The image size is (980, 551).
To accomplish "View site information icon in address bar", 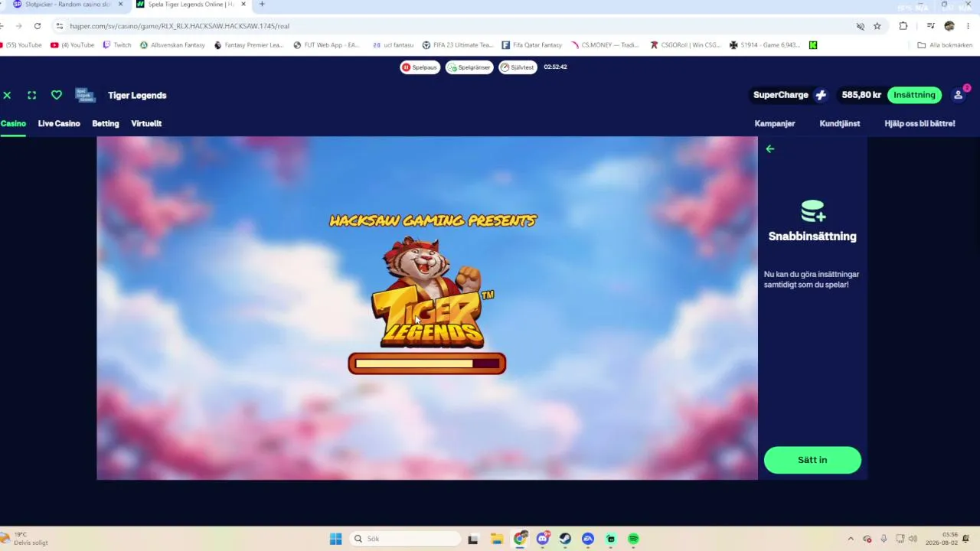I will pyautogui.click(x=59, y=26).
